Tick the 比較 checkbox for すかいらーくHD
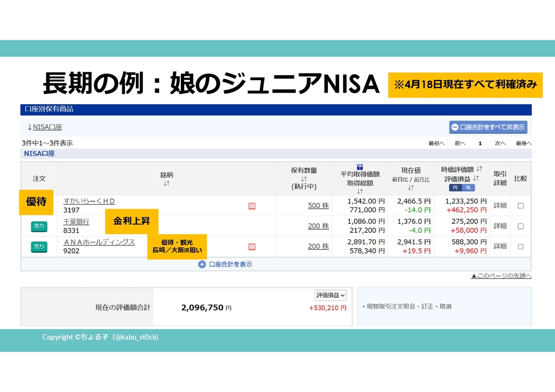This screenshot has width=555, height=392. coord(521,206)
